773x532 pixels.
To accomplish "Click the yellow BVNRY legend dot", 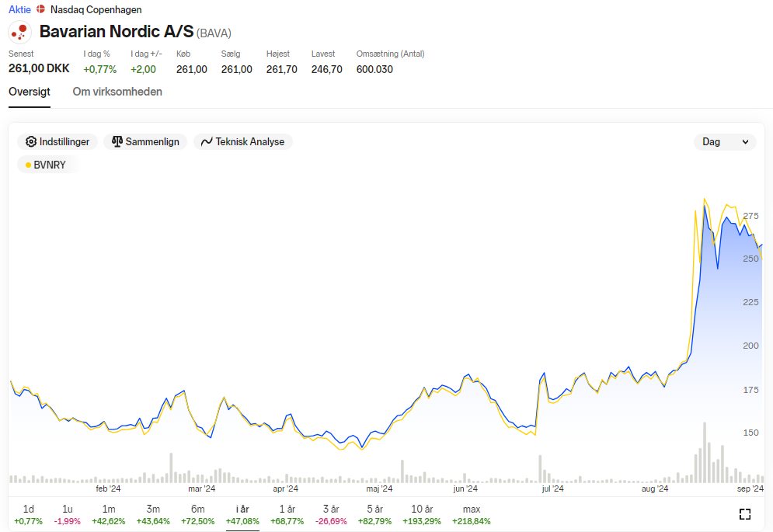I will [28, 165].
